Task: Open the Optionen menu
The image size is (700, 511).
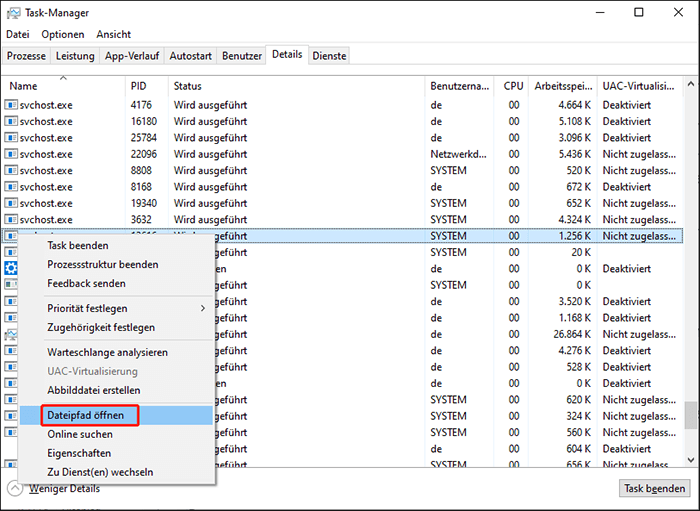Action: tap(63, 34)
